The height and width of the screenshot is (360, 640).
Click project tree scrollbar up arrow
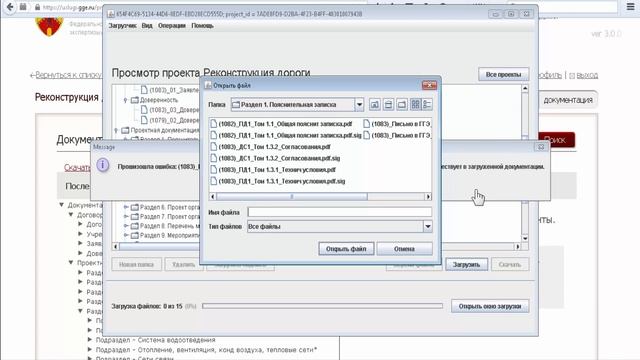click(x=525, y=89)
